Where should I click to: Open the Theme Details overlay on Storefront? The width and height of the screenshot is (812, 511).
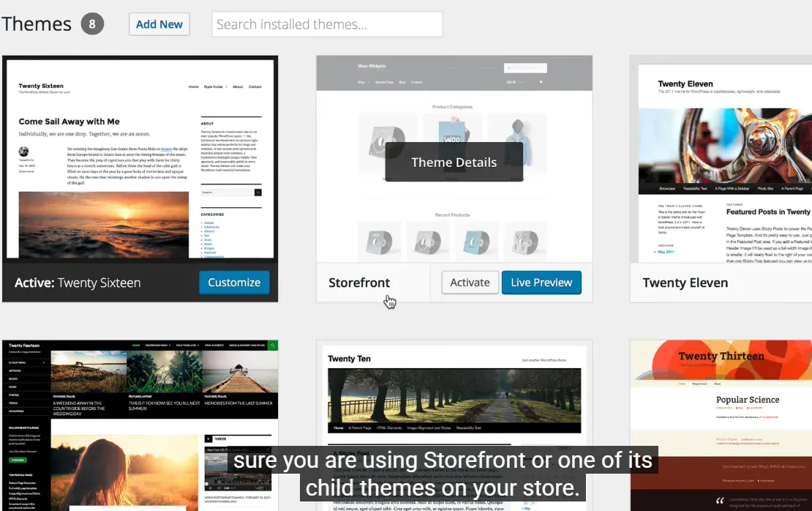454,163
